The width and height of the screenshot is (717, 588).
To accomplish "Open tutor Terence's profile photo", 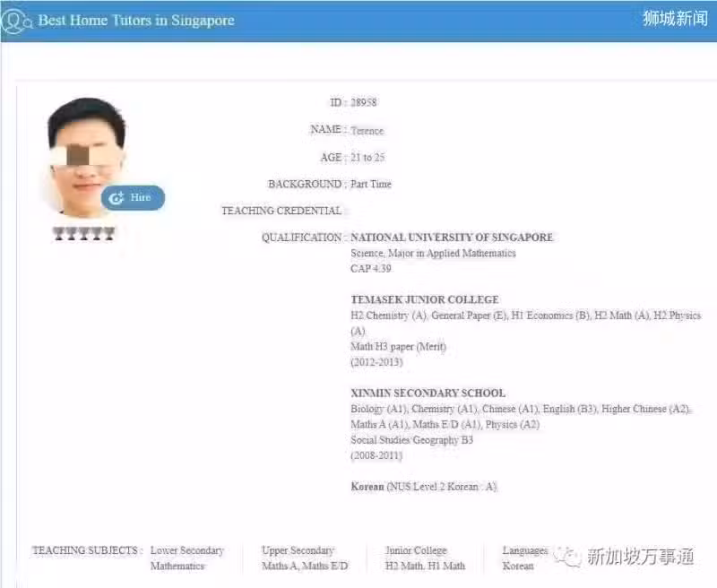I will pyautogui.click(x=86, y=156).
